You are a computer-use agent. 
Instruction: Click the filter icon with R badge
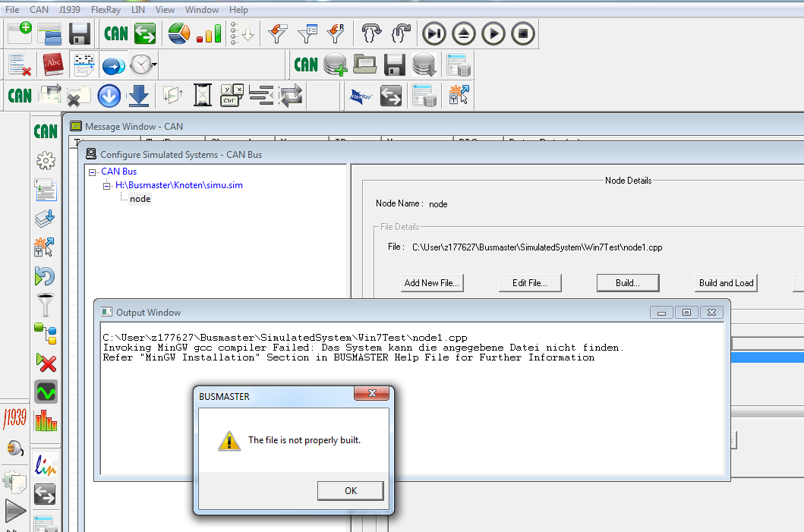click(336, 34)
